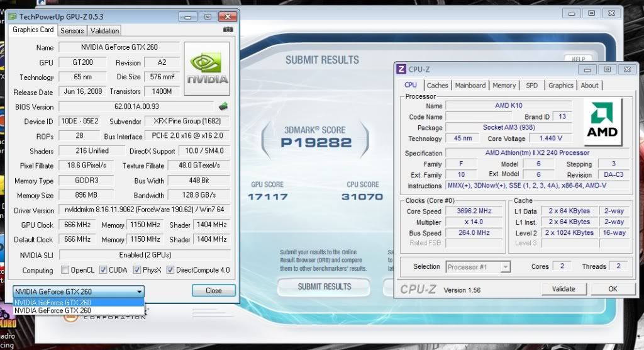Screen dimensions: 644x350
Task: Click the NVIDIA logo in GPU-Z
Action: click(x=207, y=69)
